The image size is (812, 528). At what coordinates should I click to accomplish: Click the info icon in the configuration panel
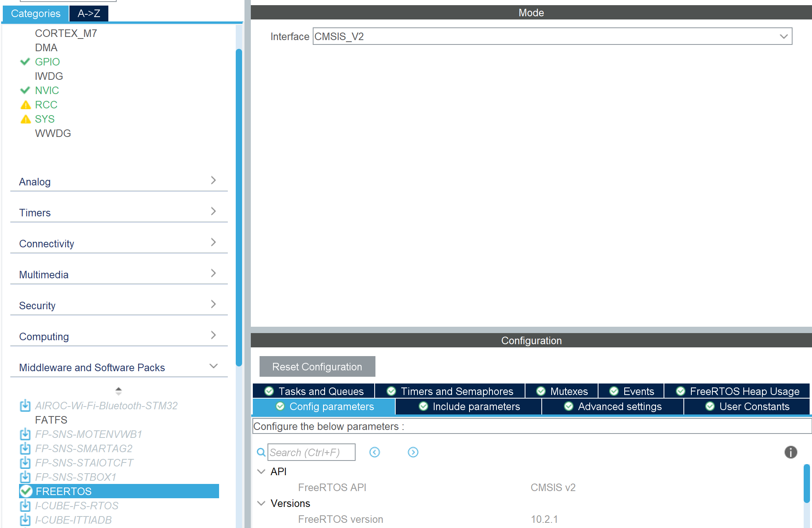point(790,452)
